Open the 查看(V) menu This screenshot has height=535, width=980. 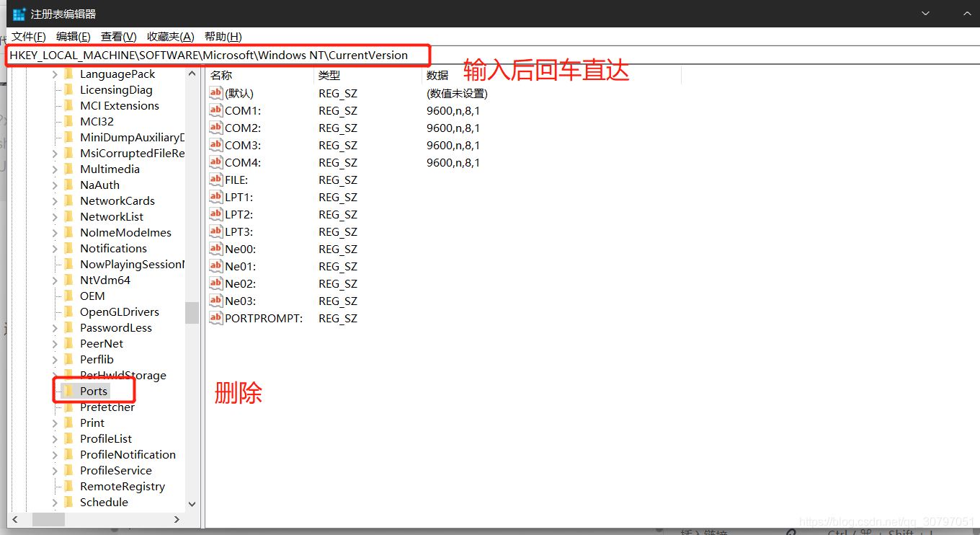tap(119, 37)
